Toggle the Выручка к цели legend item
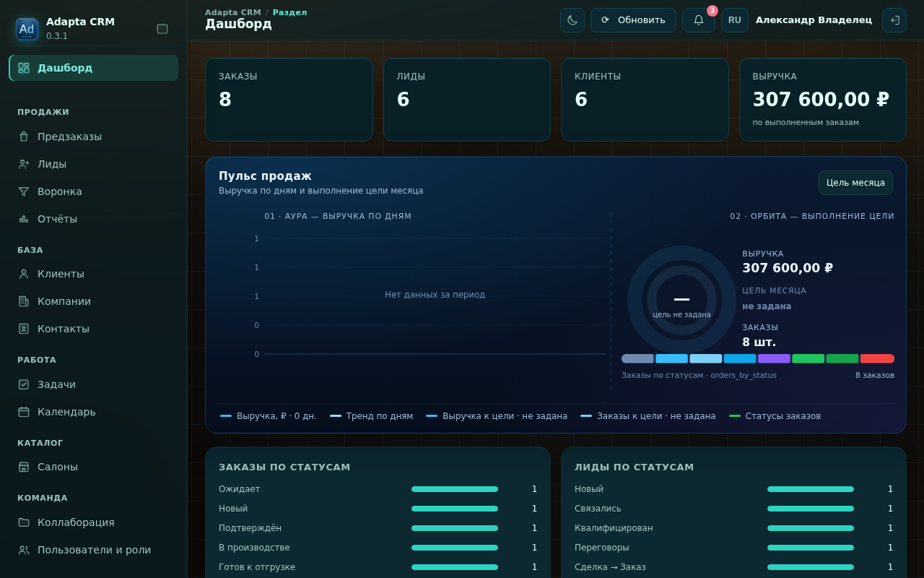The width and height of the screenshot is (924, 578). pos(497,416)
